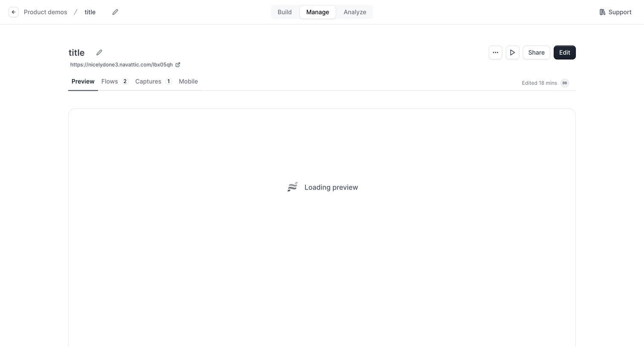The width and height of the screenshot is (644, 347).
Task: Switch to the Mobile tab
Action: tap(188, 81)
